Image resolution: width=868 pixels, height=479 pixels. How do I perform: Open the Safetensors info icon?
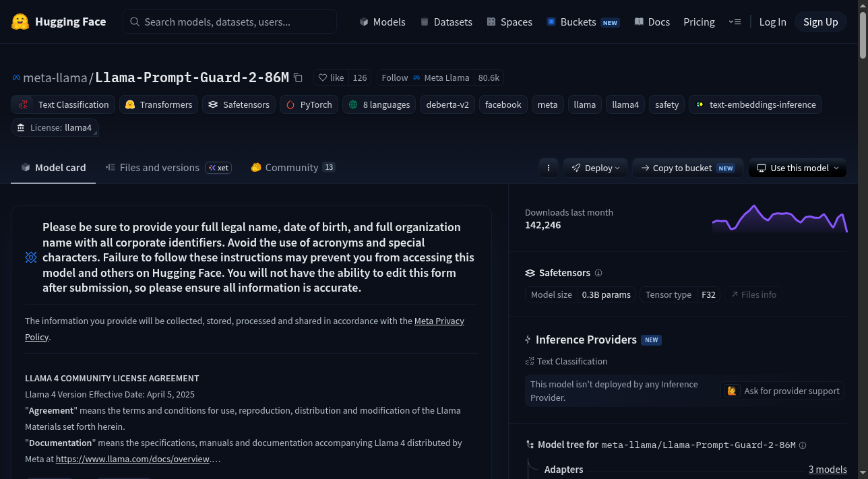pos(598,273)
